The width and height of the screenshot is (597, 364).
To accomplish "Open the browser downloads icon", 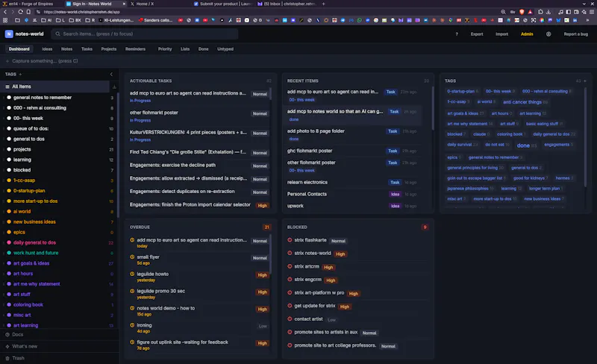I will [548, 12].
